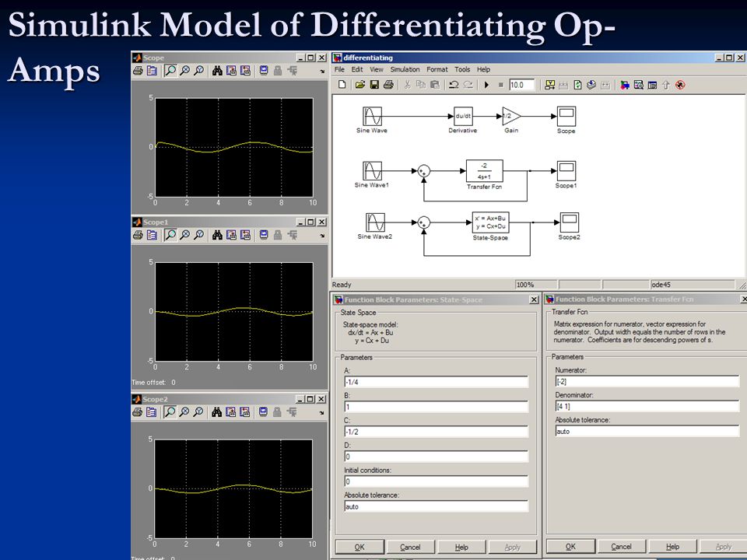Click Cancel in the Transfer Fcn parameters dialog

point(621,546)
